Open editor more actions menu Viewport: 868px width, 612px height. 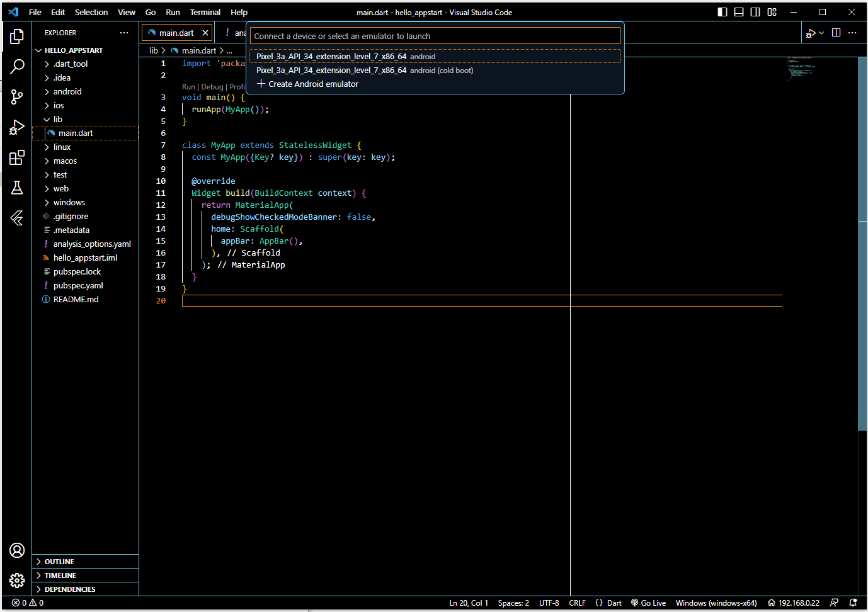[x=852, y=33]
